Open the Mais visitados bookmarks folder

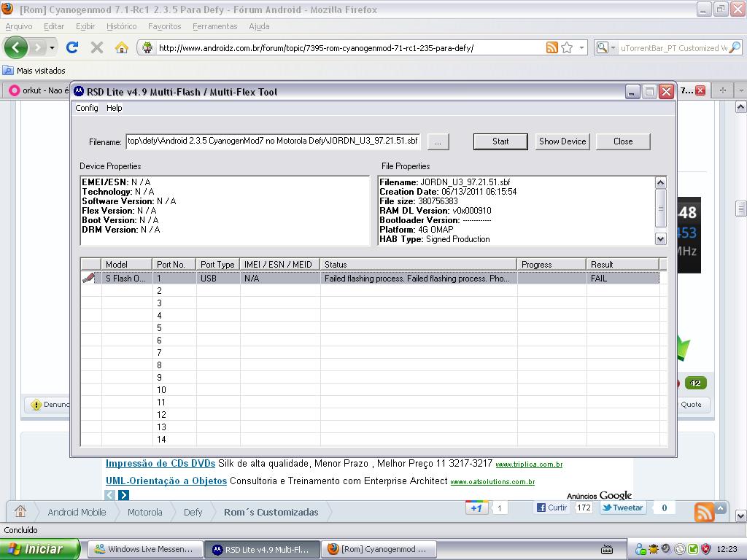coord(34,71)
